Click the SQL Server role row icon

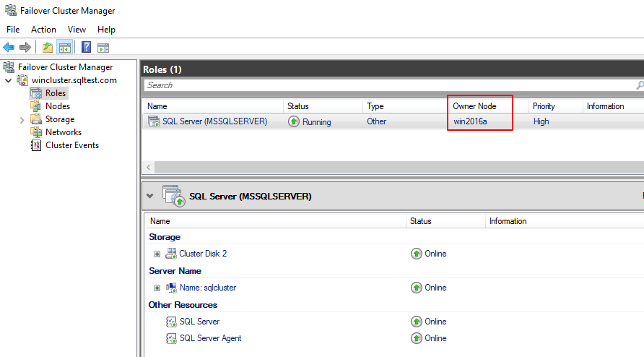tap(154, 121)
